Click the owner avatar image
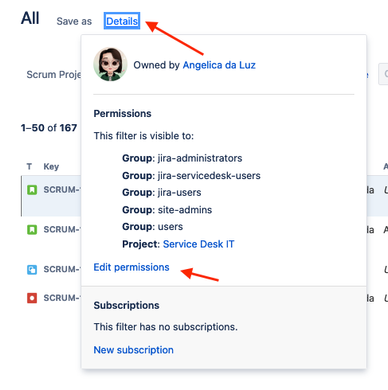Screen dimensions: 388x390 (x=110, y=65)
